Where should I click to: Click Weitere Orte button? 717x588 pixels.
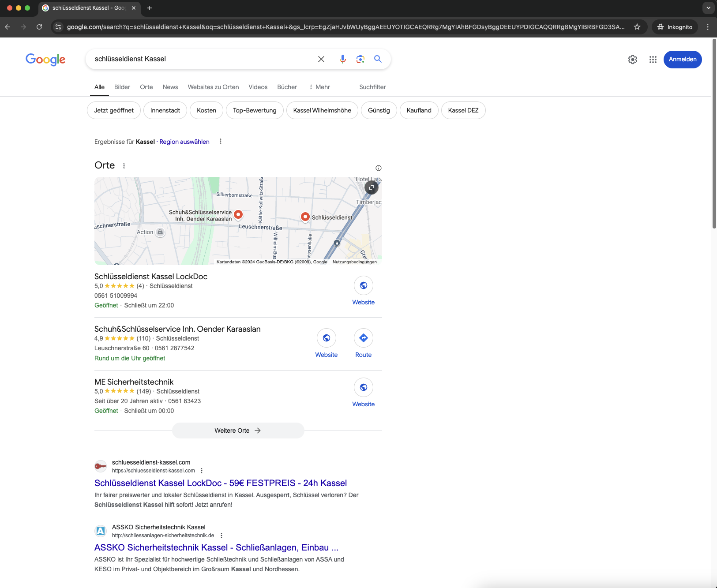238,431
